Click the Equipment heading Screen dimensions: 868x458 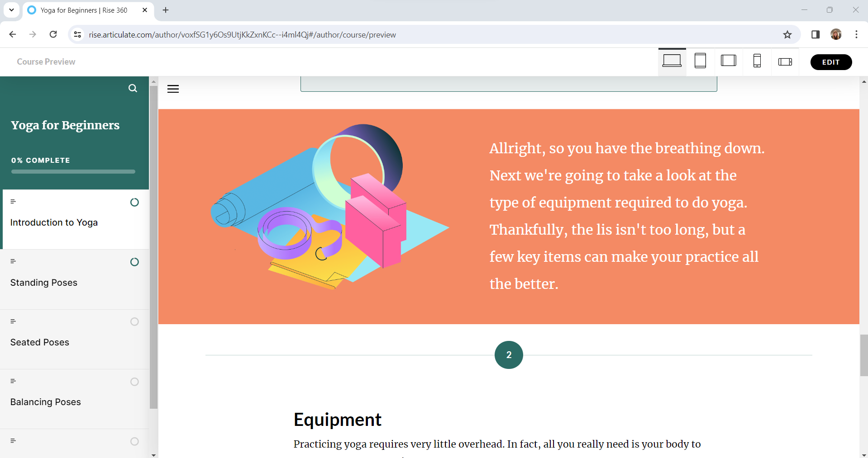(338, 420)
